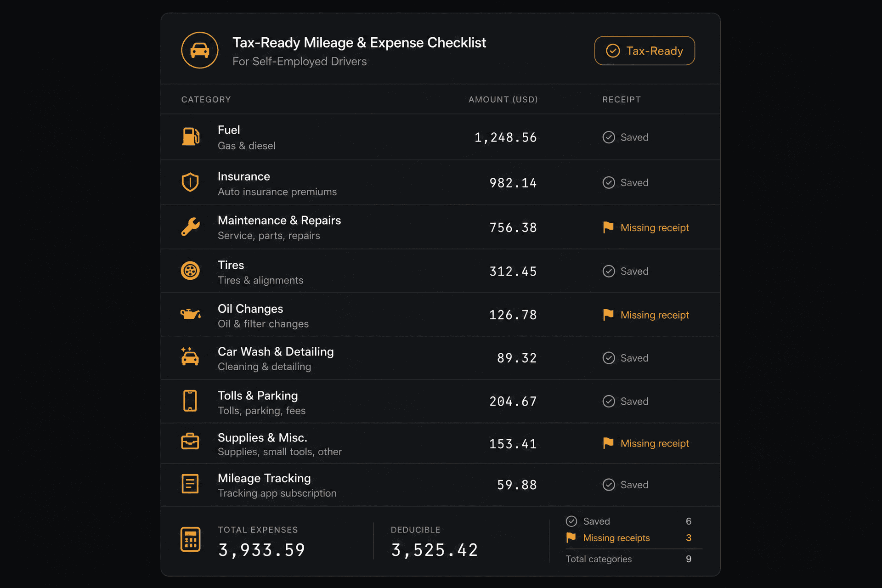
Task: Click the 204.67 amount
Action: point(513,401)
